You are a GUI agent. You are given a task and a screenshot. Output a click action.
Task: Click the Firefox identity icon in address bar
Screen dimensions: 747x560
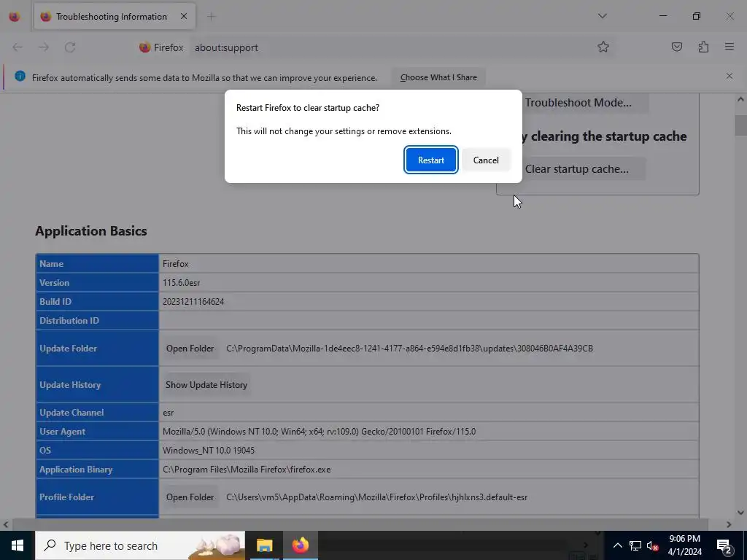click(161, 47)
